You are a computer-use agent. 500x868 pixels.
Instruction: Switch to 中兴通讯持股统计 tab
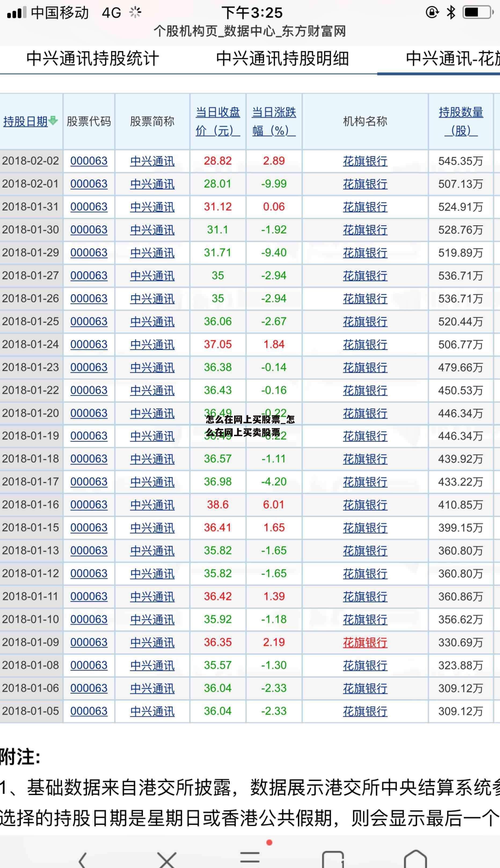[x=92, y=58]
